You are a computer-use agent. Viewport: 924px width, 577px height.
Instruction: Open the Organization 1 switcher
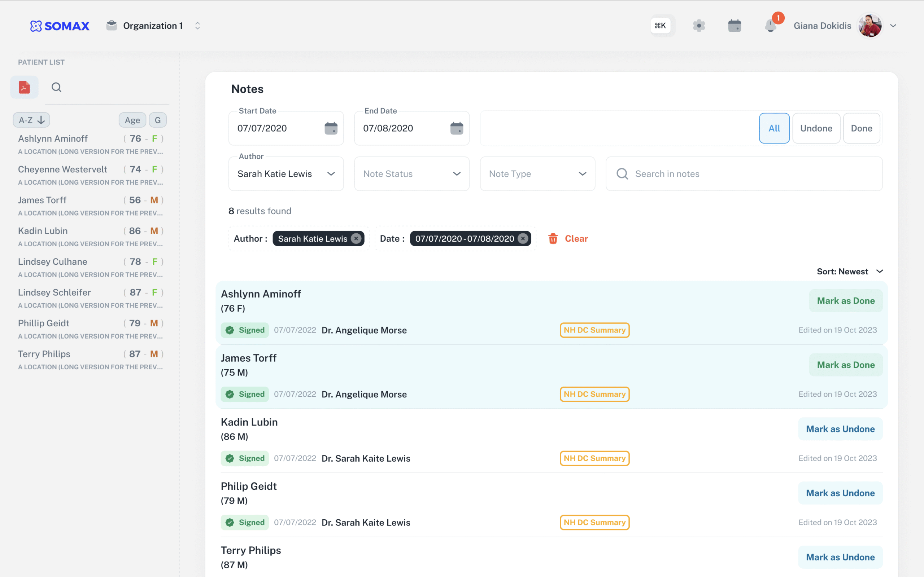[153, 26]
